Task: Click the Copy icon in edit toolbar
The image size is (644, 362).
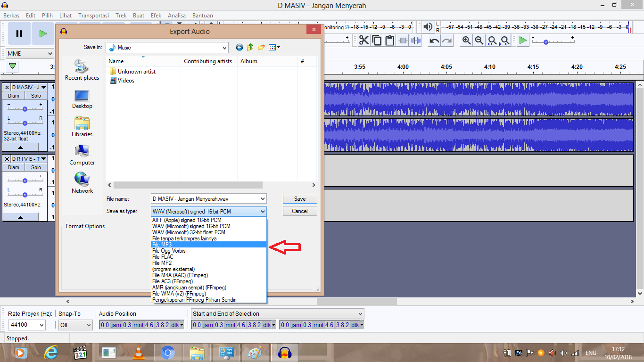Action: click(x=377, y=40)
